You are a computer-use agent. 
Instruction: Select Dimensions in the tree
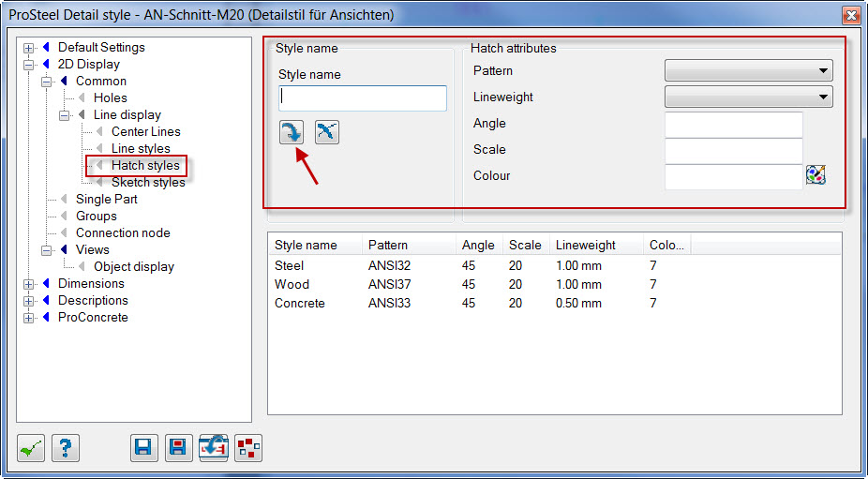(91, 283)
